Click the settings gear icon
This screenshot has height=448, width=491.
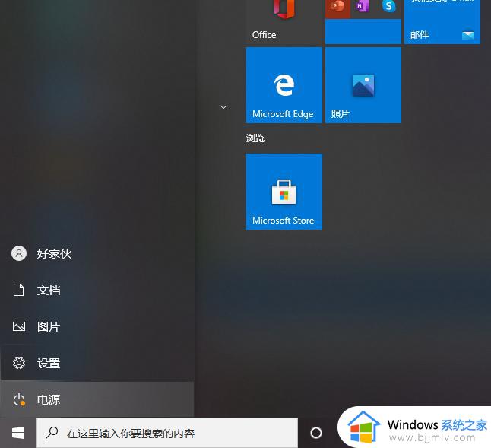coord(19,363)
